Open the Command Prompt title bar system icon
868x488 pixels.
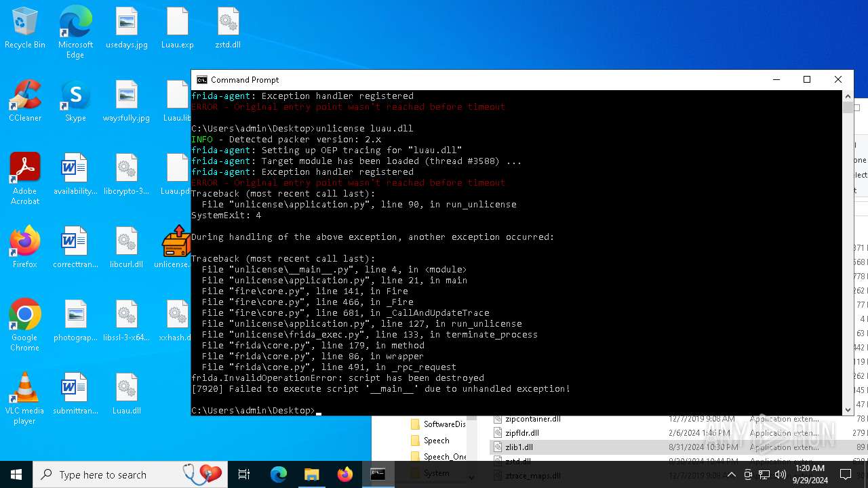coord(202,79)
